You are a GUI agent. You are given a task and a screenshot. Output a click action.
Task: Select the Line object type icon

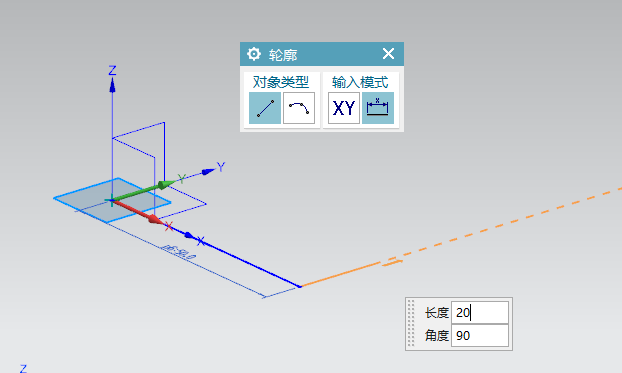[x=265, y=108]
